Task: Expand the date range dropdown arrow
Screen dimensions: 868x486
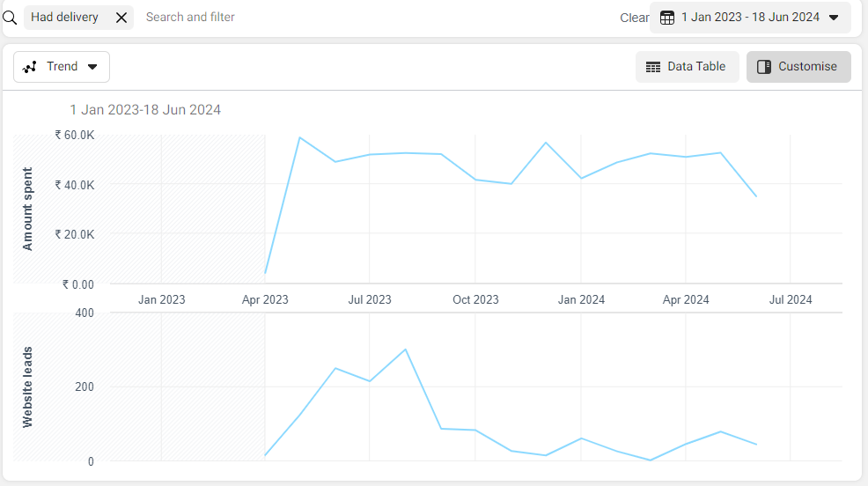Action: click(x=834, y=18)
